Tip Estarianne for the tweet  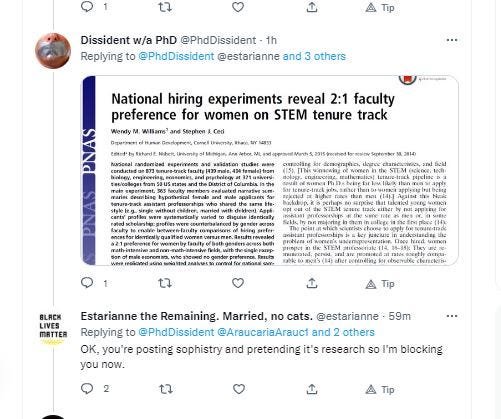[380, 389]
